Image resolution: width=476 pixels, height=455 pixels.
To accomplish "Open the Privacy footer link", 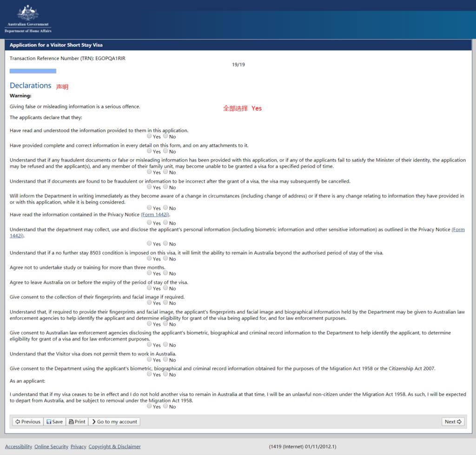I will (78, 447).
